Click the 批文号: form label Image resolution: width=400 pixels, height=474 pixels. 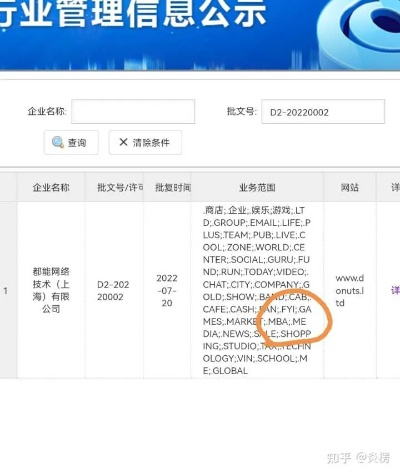click(242, 111)
